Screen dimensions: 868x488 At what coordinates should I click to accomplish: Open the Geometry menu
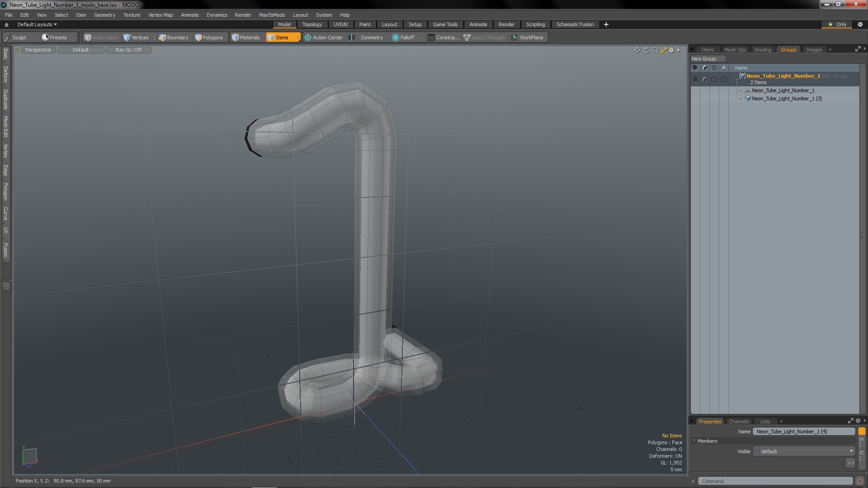pos(104,15)
